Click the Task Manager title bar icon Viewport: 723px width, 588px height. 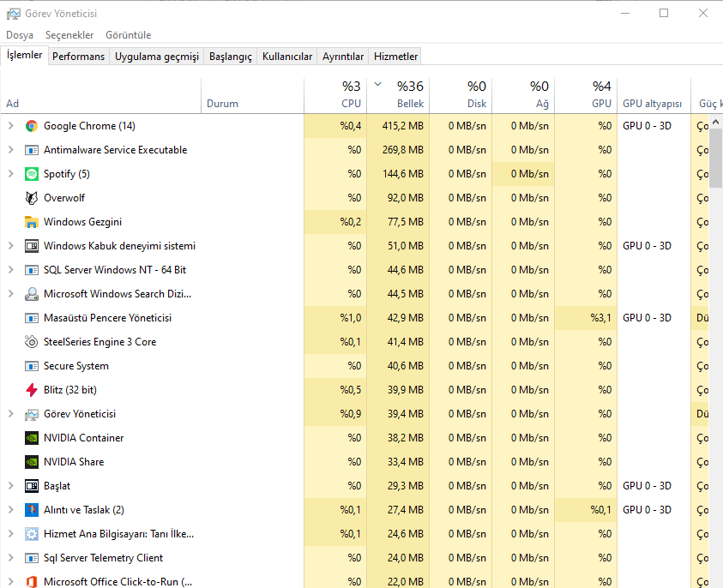(14, 14)
